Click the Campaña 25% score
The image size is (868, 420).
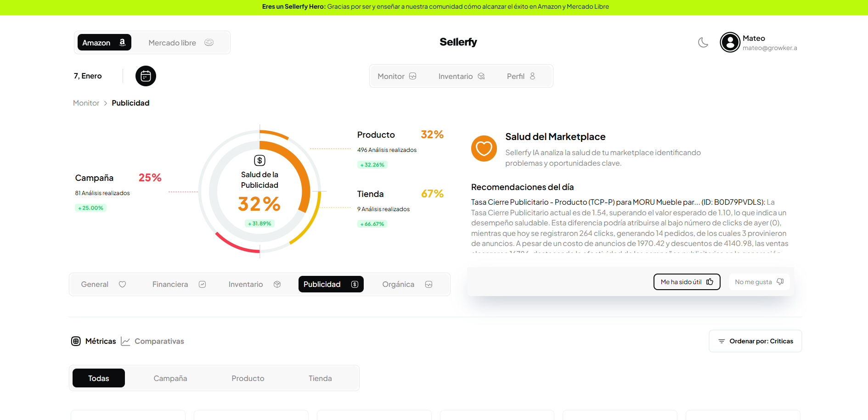point(150,178)
